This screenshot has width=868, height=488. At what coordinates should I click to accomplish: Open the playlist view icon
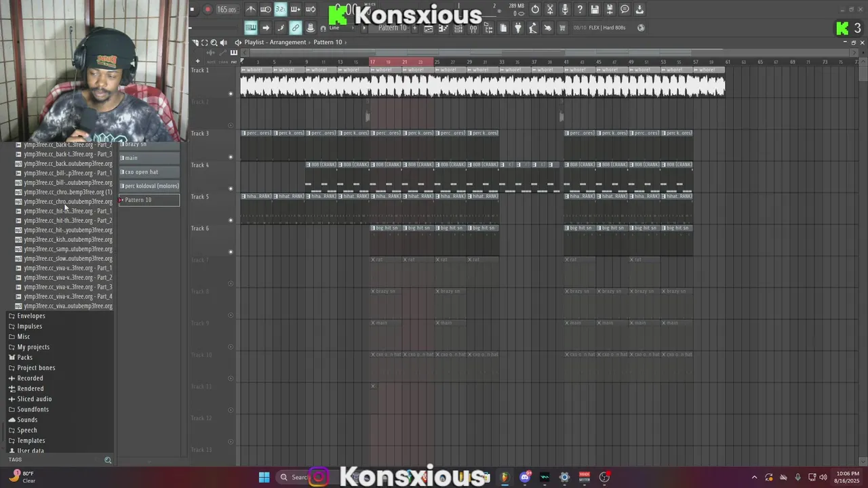coord(429,28)
